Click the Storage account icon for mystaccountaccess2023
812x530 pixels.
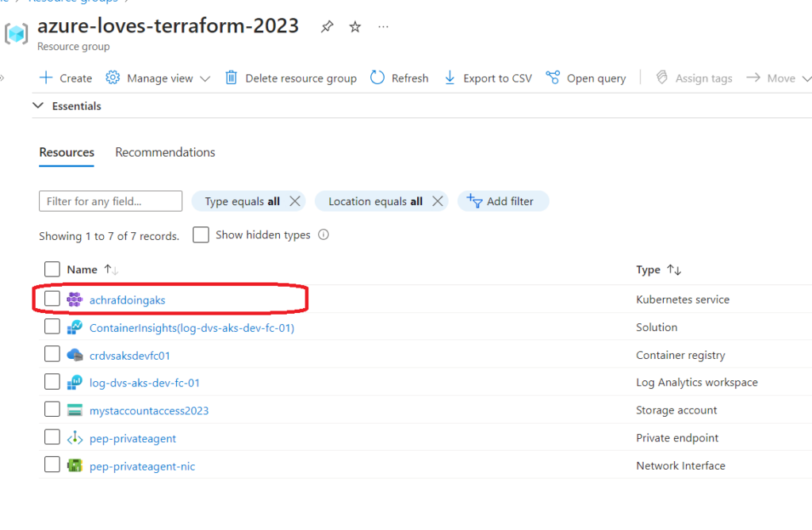click(73, 410)
